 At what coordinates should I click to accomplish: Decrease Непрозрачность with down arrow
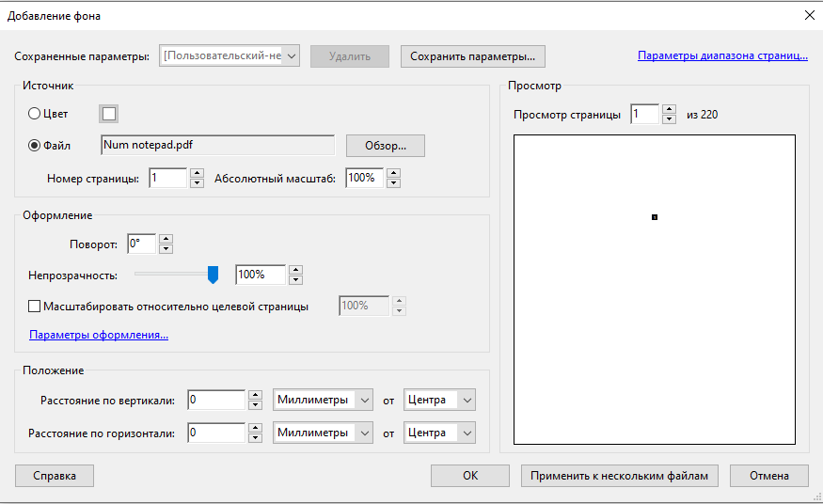click(x=295, y=280)
